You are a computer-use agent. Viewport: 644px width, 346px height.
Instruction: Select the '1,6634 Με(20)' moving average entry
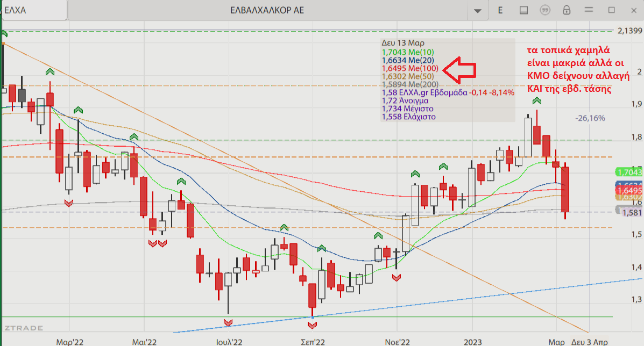point(408,60)
